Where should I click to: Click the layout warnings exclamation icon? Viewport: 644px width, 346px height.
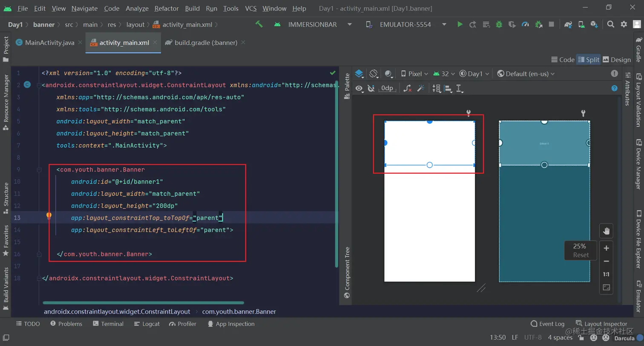(x=614, y=74)
